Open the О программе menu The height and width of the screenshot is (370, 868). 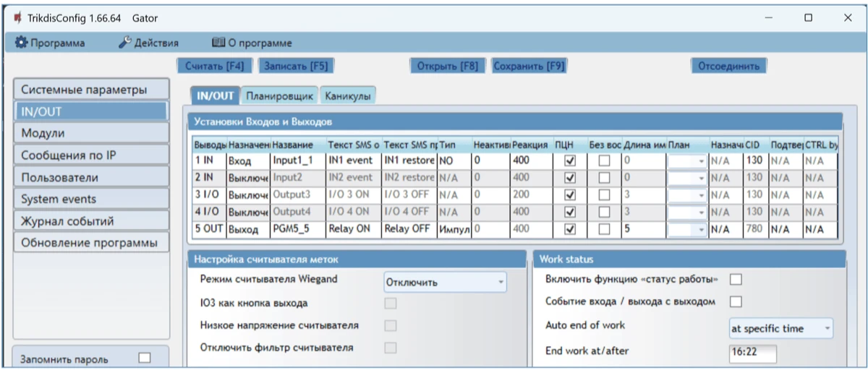[252, 43]
